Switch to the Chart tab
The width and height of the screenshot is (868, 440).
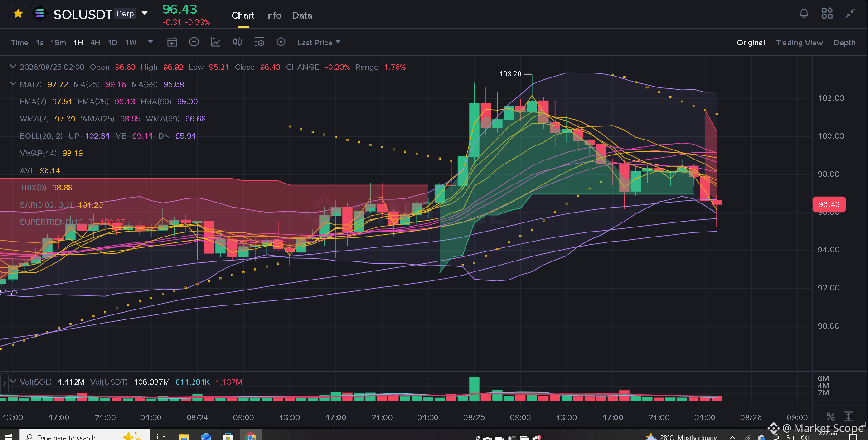click(243, 15)
